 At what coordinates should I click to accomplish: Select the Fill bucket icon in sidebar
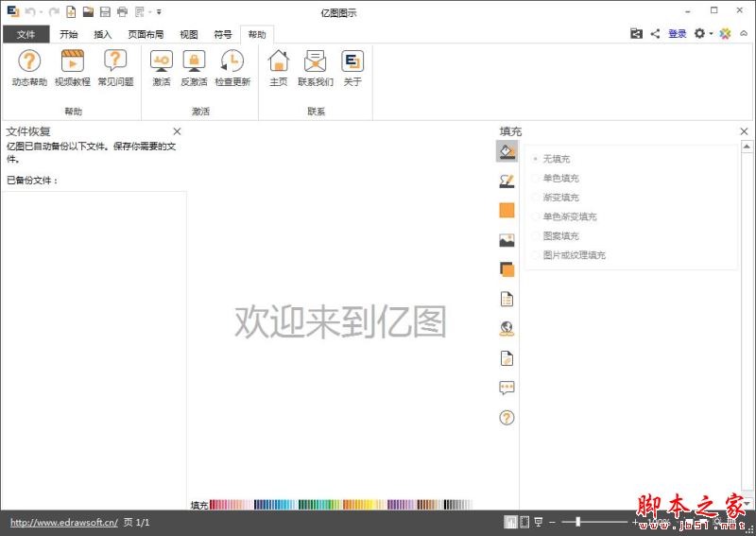point(507,151)
